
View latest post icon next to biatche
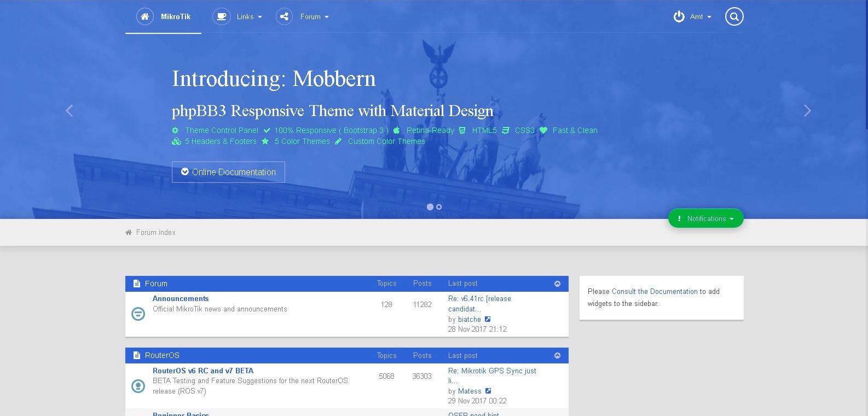pyautogui.click(x=488, y=319)
